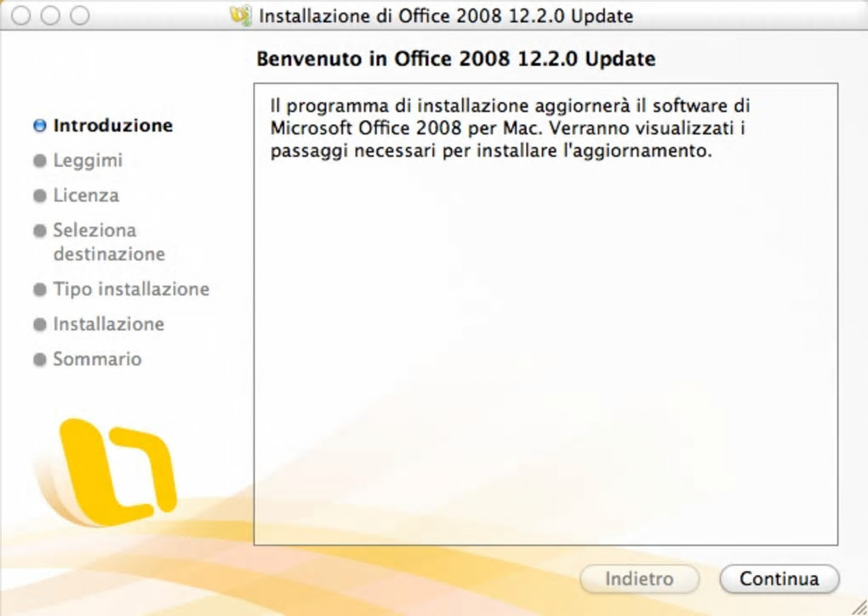The height and width of the screenshot is (616, 868).
Task: Click the gray bullet beside Sommario
Action: tap(40, 359)
